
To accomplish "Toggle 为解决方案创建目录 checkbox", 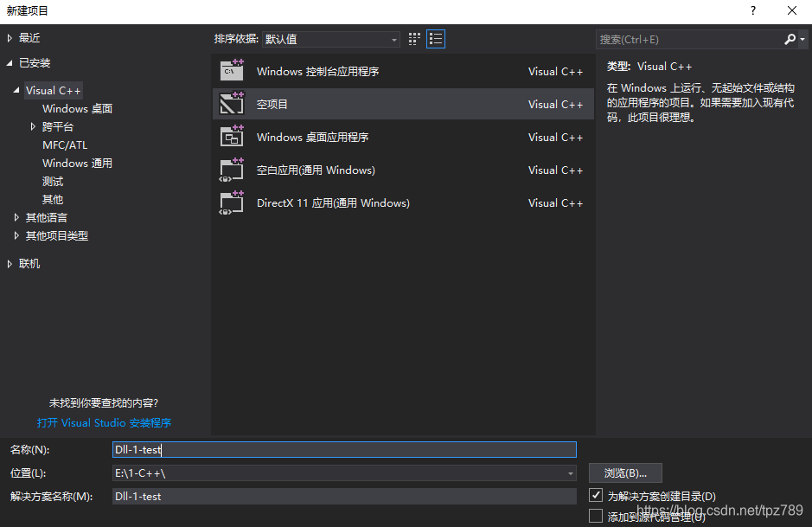I will [x=596, y=495].
